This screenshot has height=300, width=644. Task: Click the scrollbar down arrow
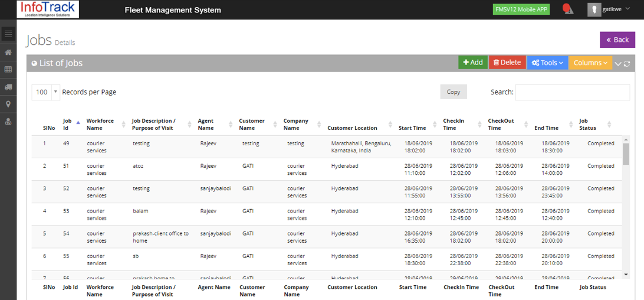click(x=626, y=275)
